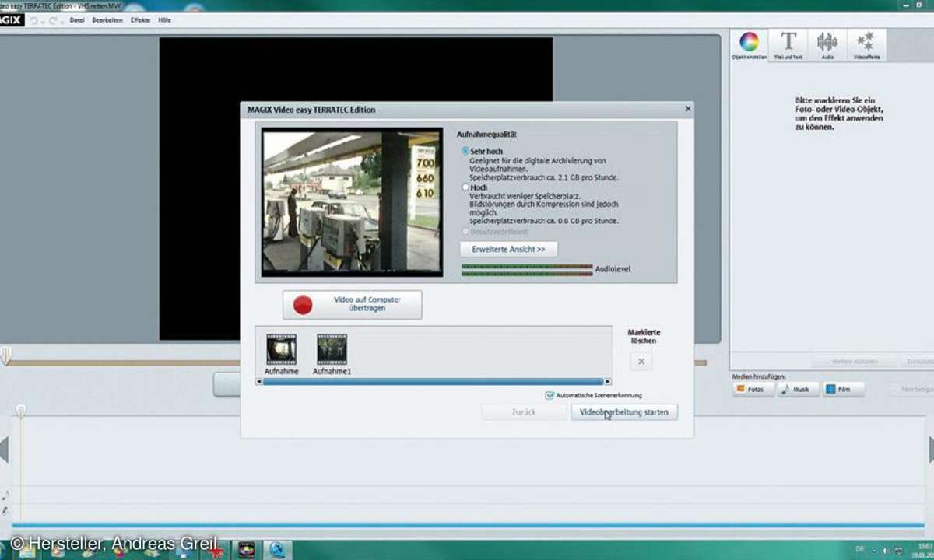Screen dimensions: 934x560
Task: Click the Fotos add media button
Action: coord(753,389)
